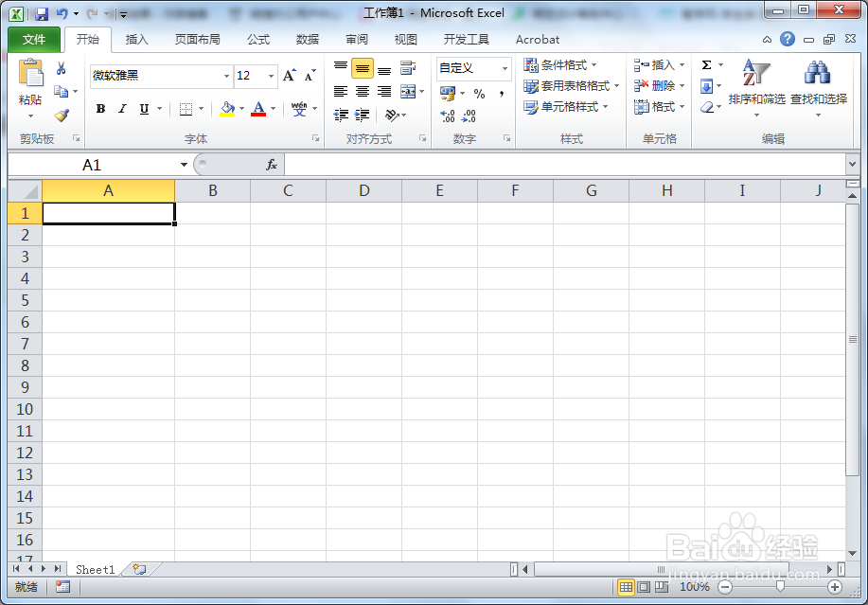868x605 pixels.
Task: Toggle wrap text
Action: point(408,68)
